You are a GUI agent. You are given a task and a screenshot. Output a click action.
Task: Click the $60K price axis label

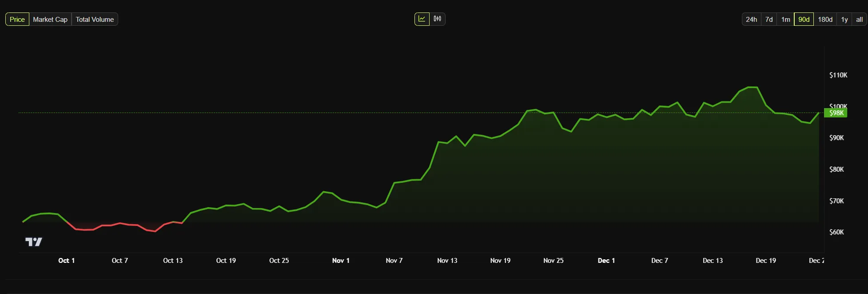tap(836, 232)
